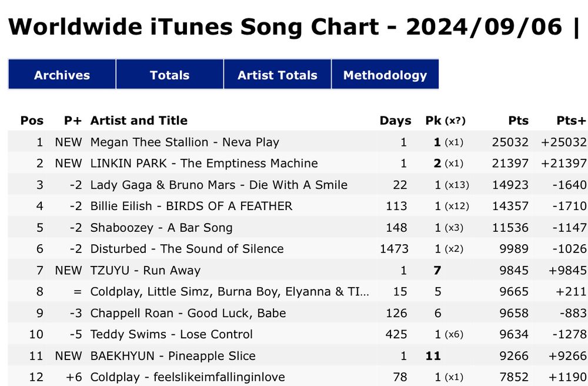Select BAEKHYUN - Pineapple Slice entry
Image resolution: width=588 pixels, height=386 pixels.
(173, 356)
